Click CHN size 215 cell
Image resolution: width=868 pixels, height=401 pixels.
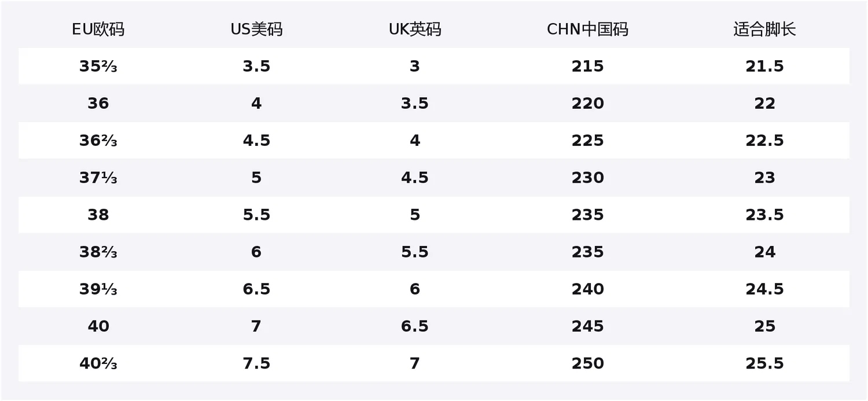(587, 67)
